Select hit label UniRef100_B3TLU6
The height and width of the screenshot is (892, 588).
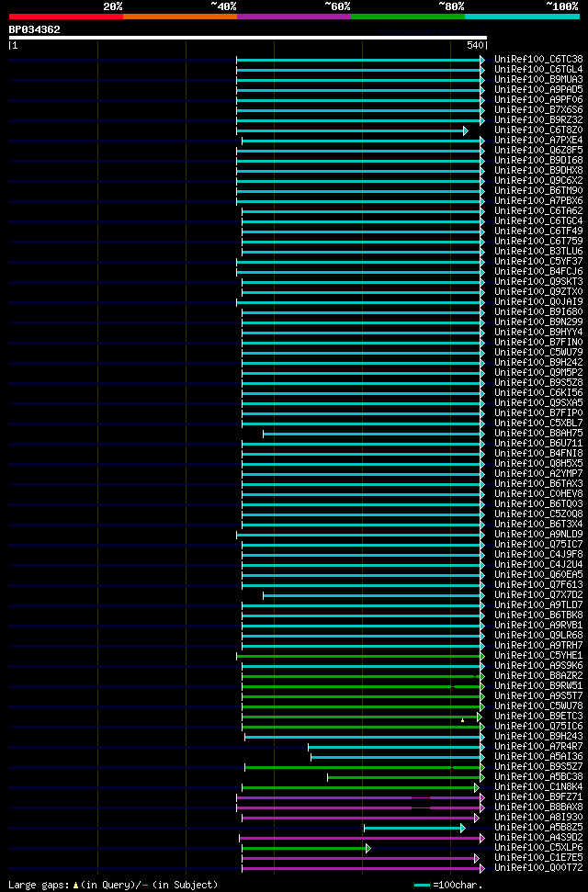click(538, 252)
